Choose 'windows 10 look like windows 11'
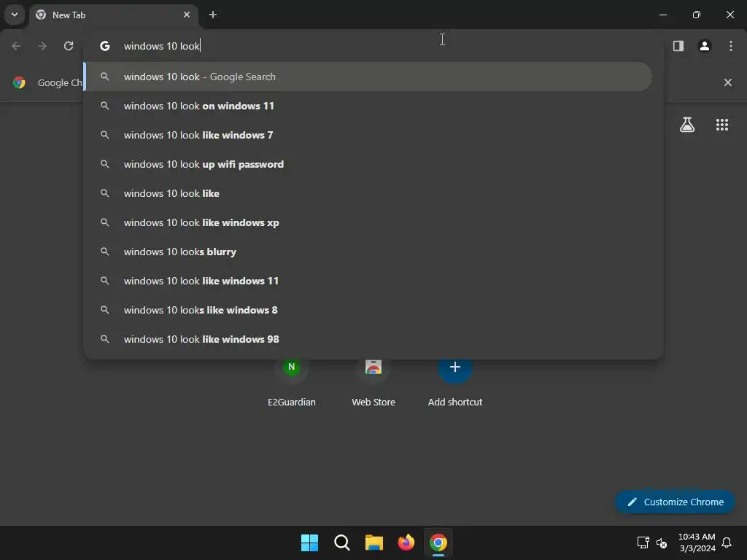747x560 pixels. coord(368,281)
